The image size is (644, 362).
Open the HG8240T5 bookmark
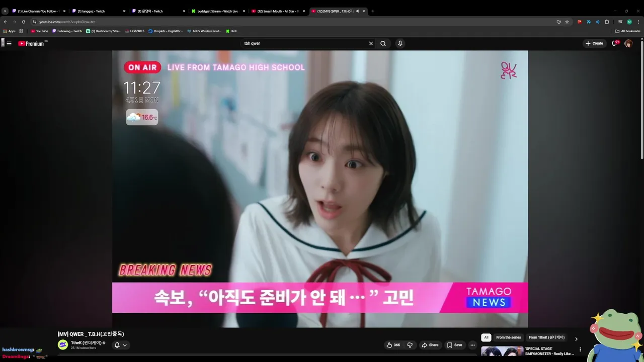(x=134, y=31)
